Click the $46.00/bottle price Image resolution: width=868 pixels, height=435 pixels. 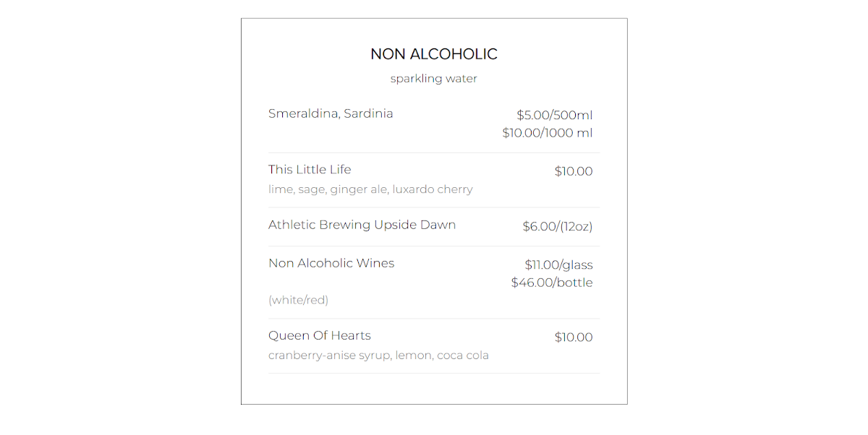(551, 283)
